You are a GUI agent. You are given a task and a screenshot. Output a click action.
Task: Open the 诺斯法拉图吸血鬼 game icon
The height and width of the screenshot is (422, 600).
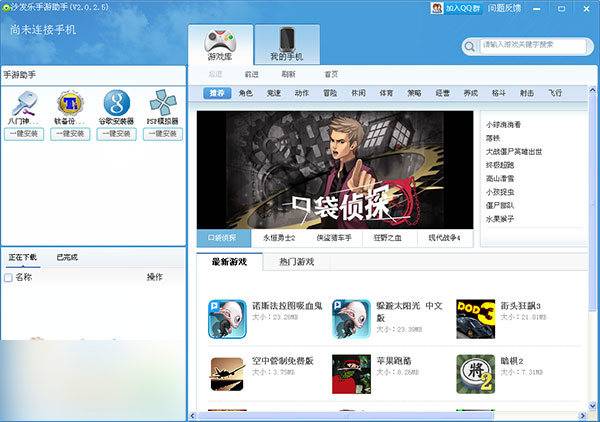(x=227, y=319)
